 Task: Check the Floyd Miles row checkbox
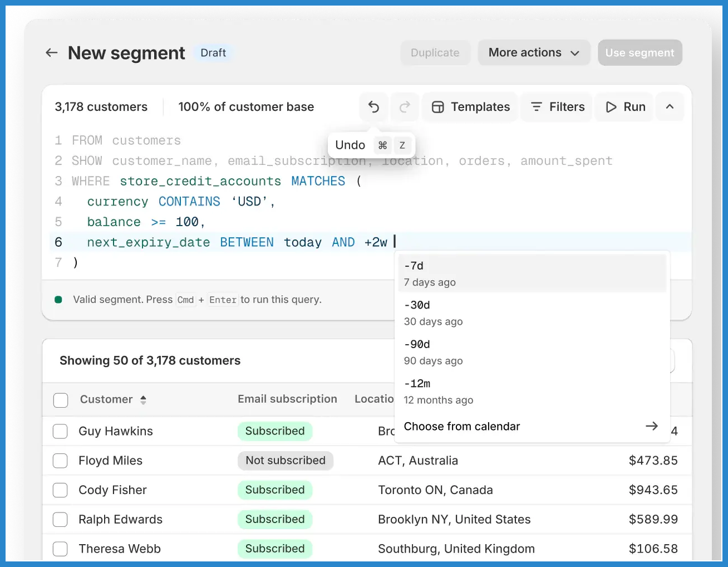(x=60, y=461)
